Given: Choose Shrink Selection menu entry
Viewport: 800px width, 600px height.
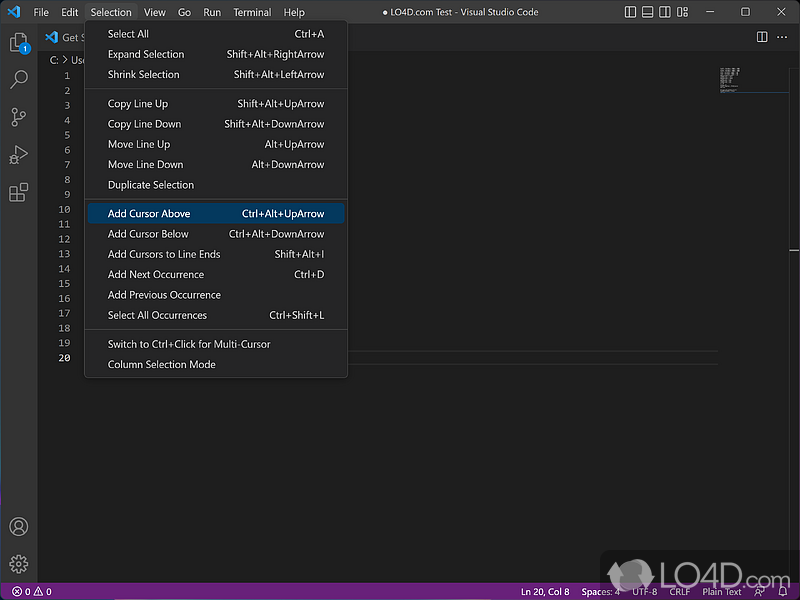Looking at the screenshot, I should [x=216, y=74].
